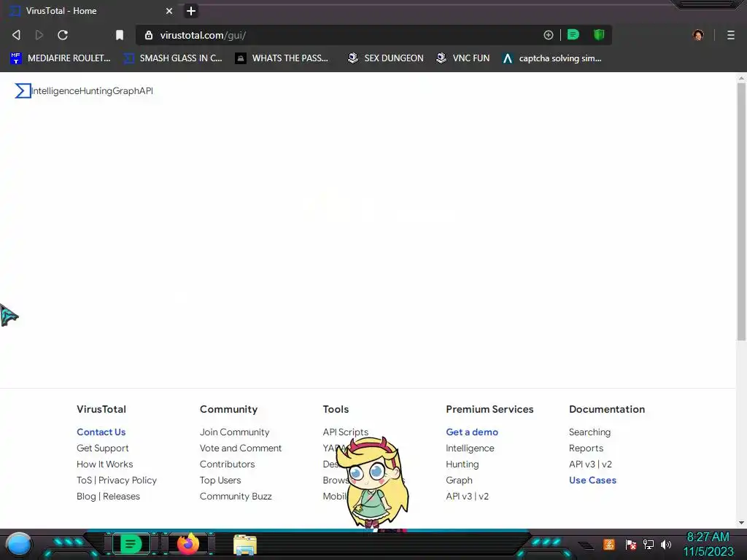Image resolution: width=747 pixels, height=560 pixels.
Task: Click the bookmark icon beside address bar
Action: pyautogui.click(x=120, y=35)
